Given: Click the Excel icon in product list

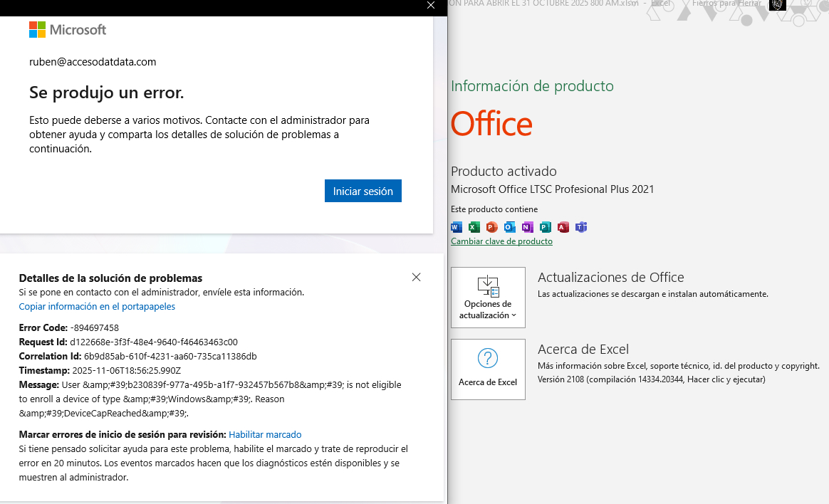Looking at the screenshot, I should [x=474, y=227].
